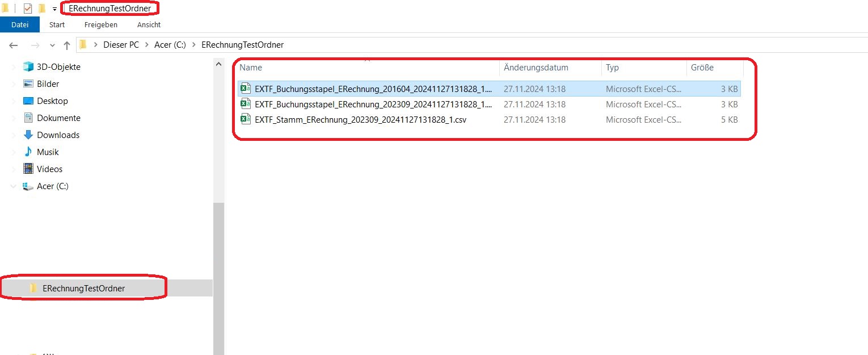Navigate to Dieser PC in address bar
Viewport: 868px width, 355px height.
(x=121, y=45)
